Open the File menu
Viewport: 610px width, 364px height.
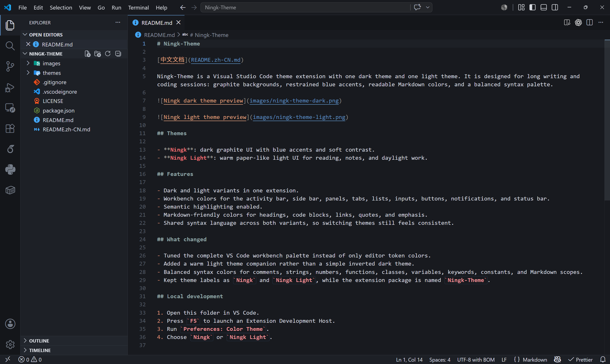click(x=23, y=8)
